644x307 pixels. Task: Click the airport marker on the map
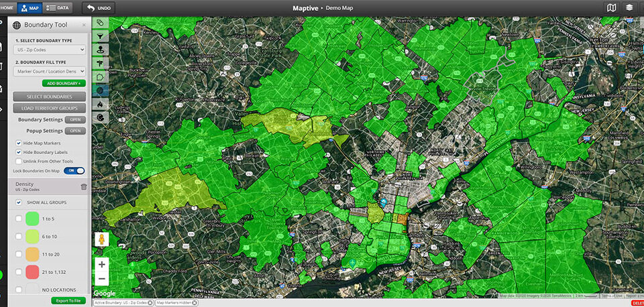pos(352,263)
